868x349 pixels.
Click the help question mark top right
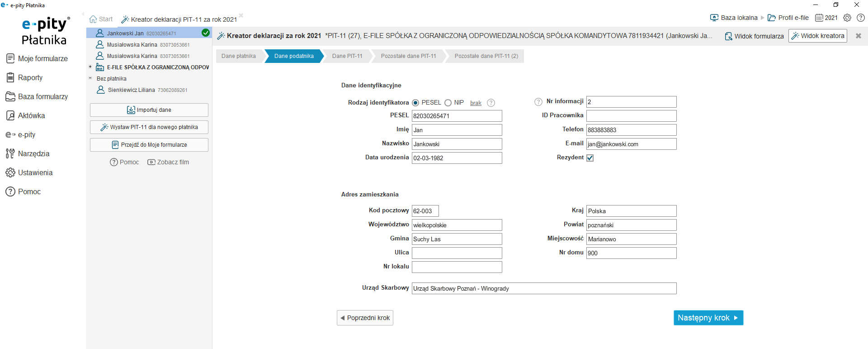(x=861, y=18)
